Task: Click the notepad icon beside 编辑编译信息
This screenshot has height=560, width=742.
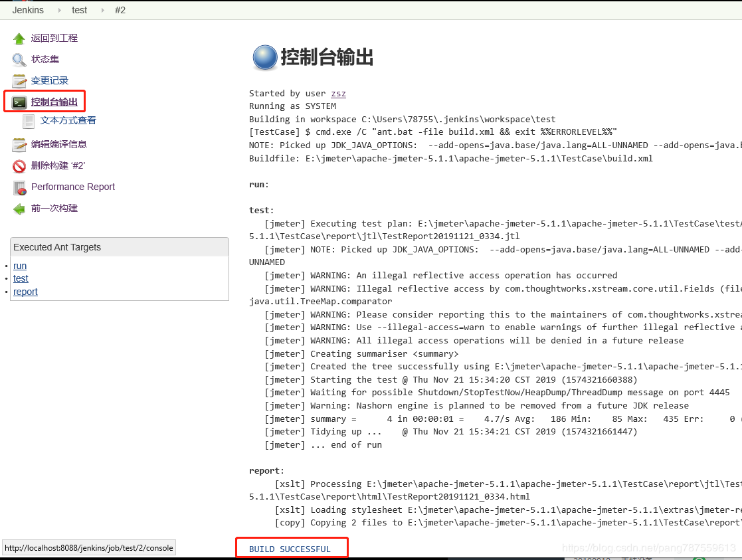Action: [19, 145]
